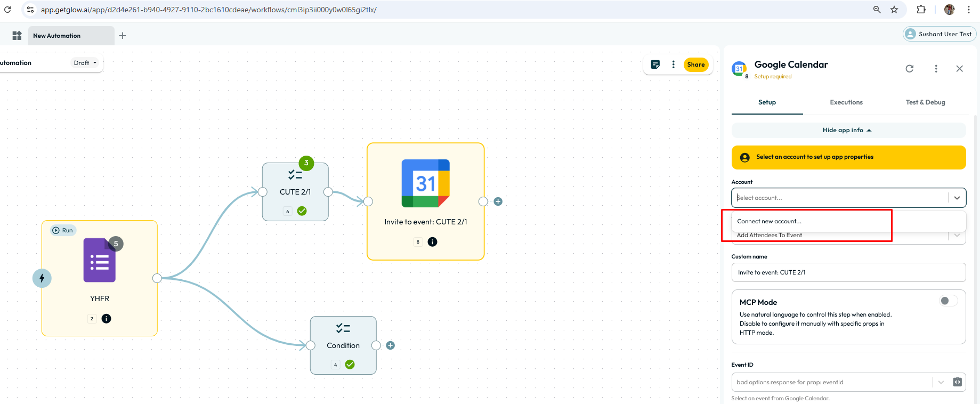Open the panel's three-dot options menu

tap(936, 69)
